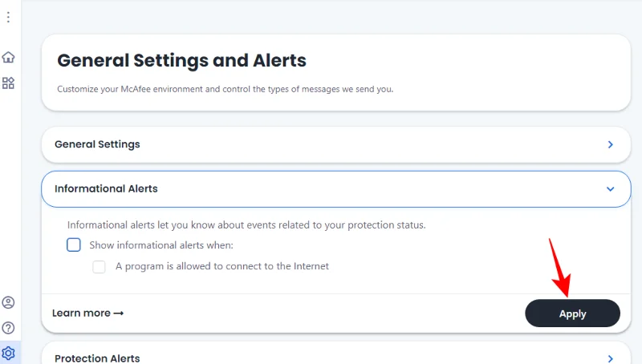Enable the Show informational alerts checkbox
The width and height of the screenshot is (642, 364).
click(x=74, y=245)
